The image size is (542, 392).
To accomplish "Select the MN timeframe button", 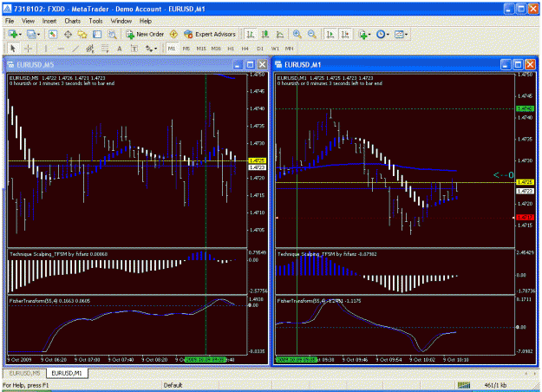I will [290, 49].
